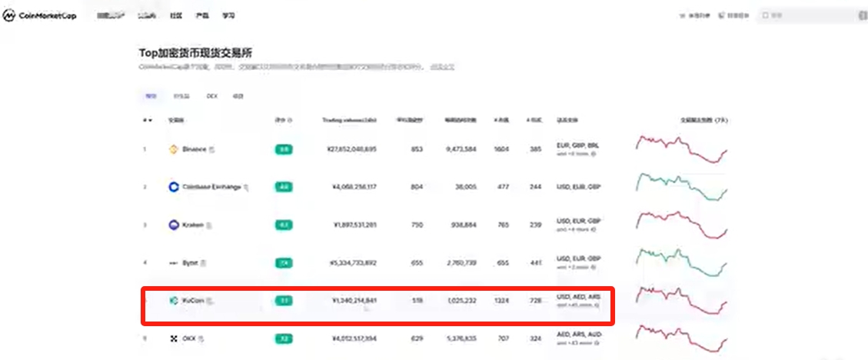
Task: Click the small icon beside KuCoin name
Action: coord(211,301)
